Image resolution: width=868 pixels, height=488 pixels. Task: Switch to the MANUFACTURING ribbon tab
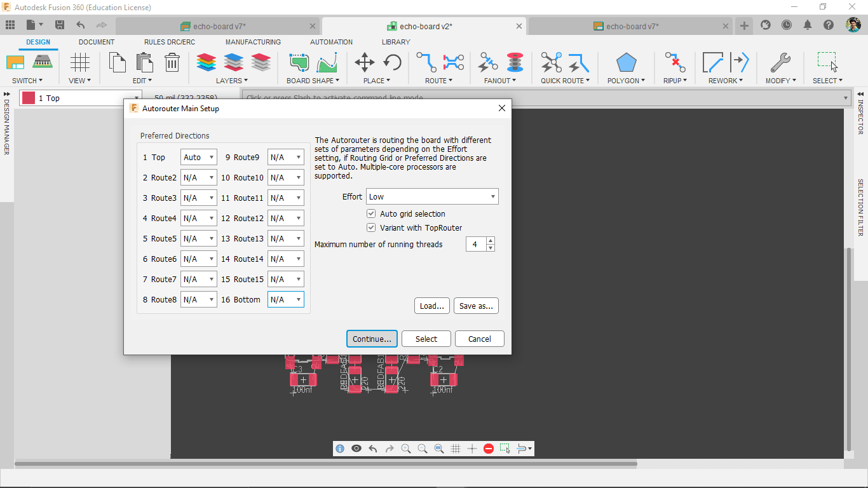[253, 42]
